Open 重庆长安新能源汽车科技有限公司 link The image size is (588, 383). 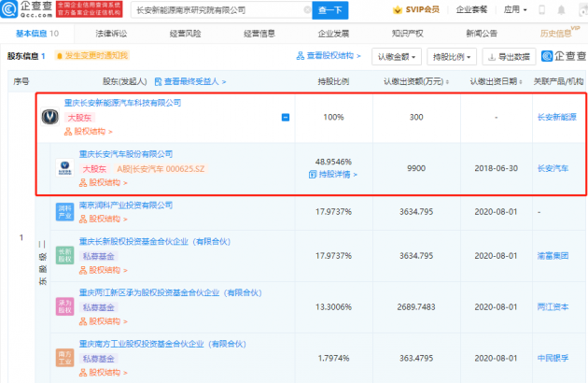point(122,103)
